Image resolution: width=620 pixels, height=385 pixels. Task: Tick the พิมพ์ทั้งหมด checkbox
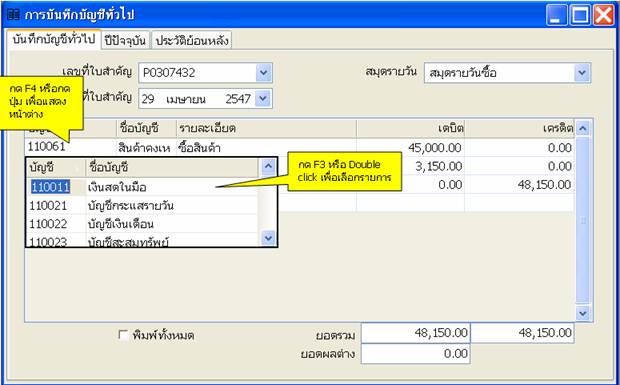(x=123, y=335)
